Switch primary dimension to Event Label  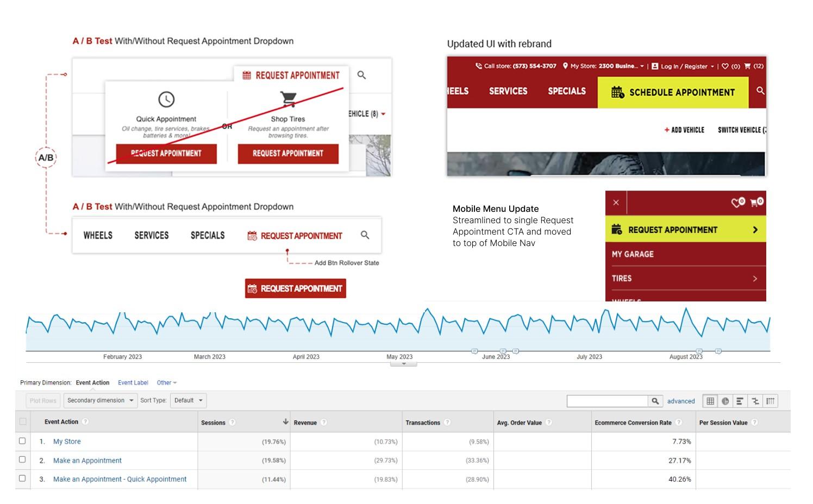[x=133, y=382]
